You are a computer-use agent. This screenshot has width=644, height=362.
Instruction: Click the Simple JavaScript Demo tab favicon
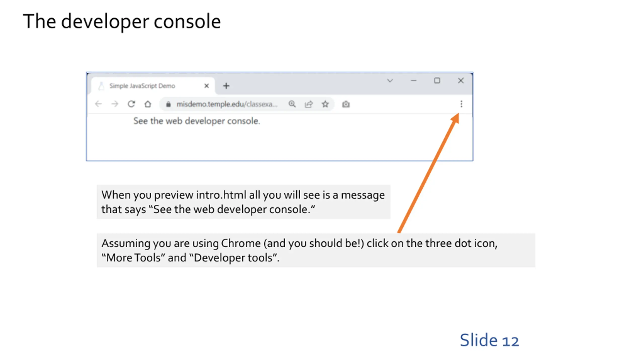coord(101,86)
